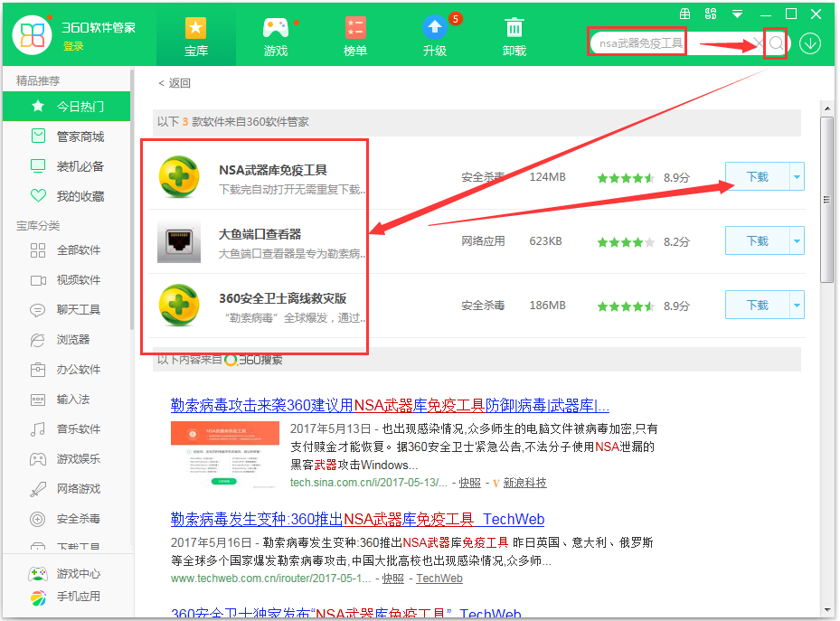Viewport: 840px width, 621px height.
Task: Download 大鱼端口查看器
Action: point(758,241)
